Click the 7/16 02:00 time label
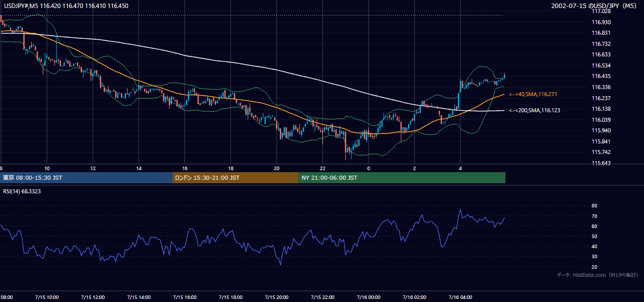 click(x=415, y=297)
